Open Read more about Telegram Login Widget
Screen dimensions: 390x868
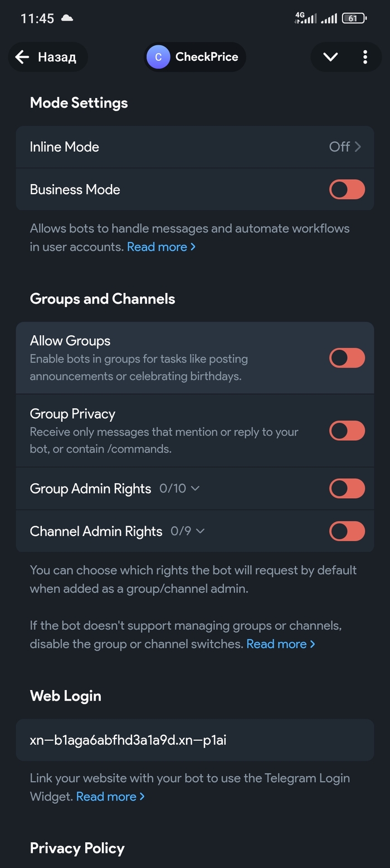pos(110,797)
